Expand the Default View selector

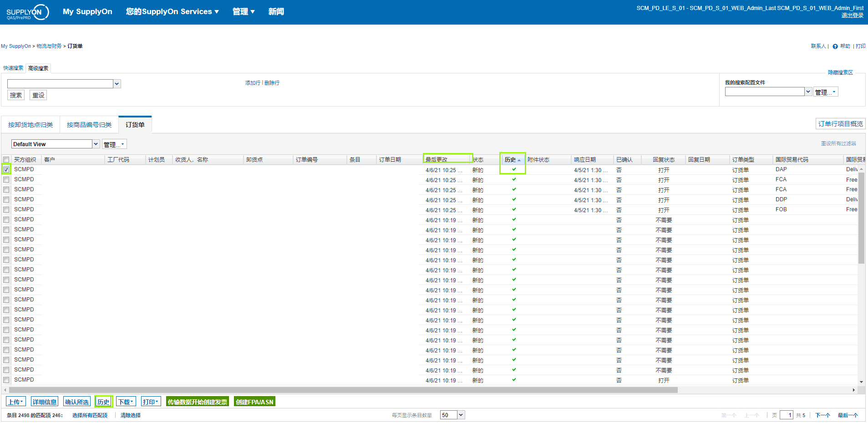96,144
